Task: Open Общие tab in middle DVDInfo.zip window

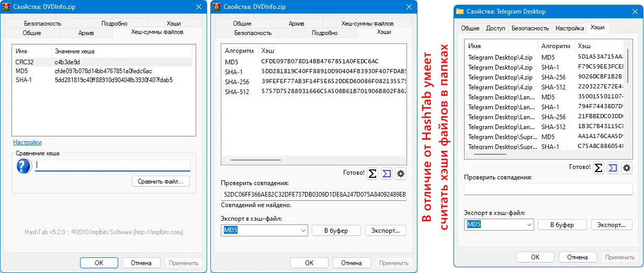Action: [242, 24]
